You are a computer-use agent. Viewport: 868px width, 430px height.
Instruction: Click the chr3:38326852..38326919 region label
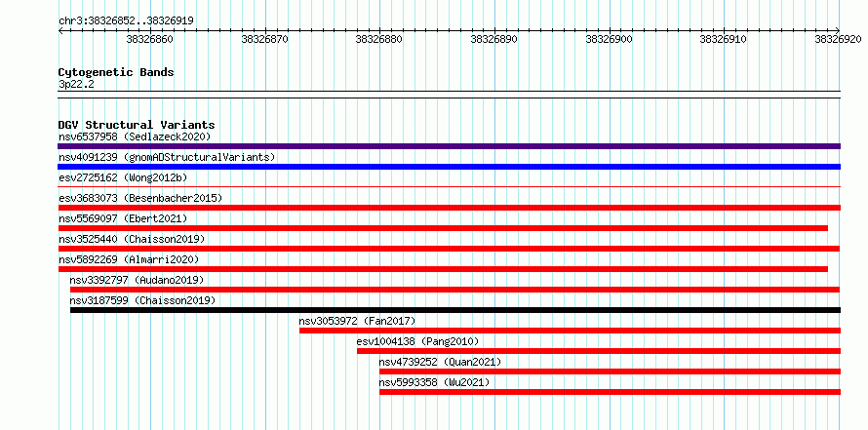click(126, 20)
